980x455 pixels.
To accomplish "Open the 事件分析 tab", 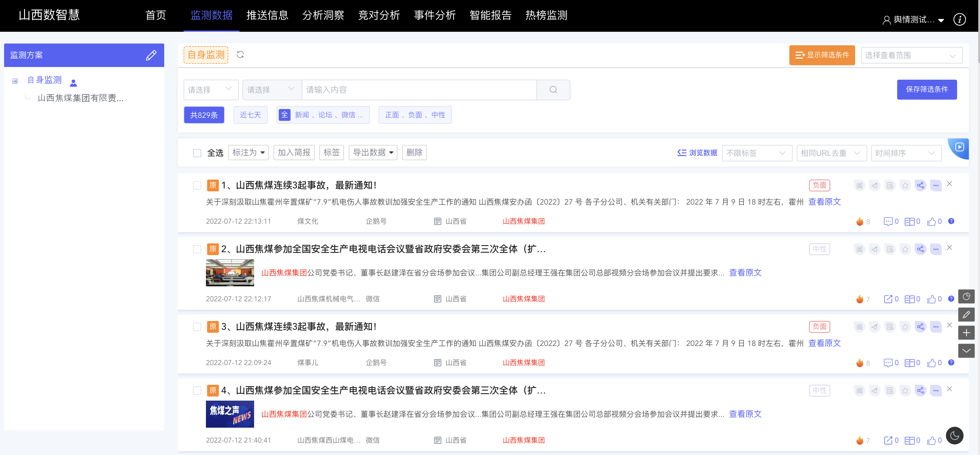I will point(434,15).
